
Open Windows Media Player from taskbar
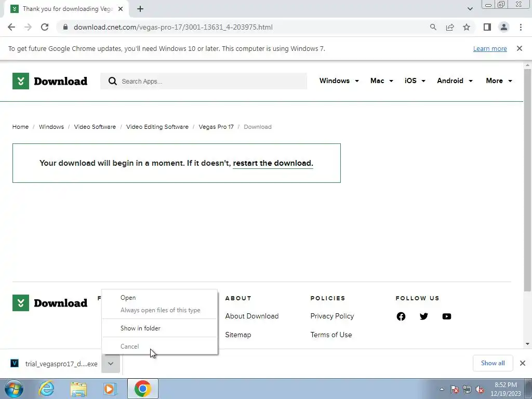110,389
